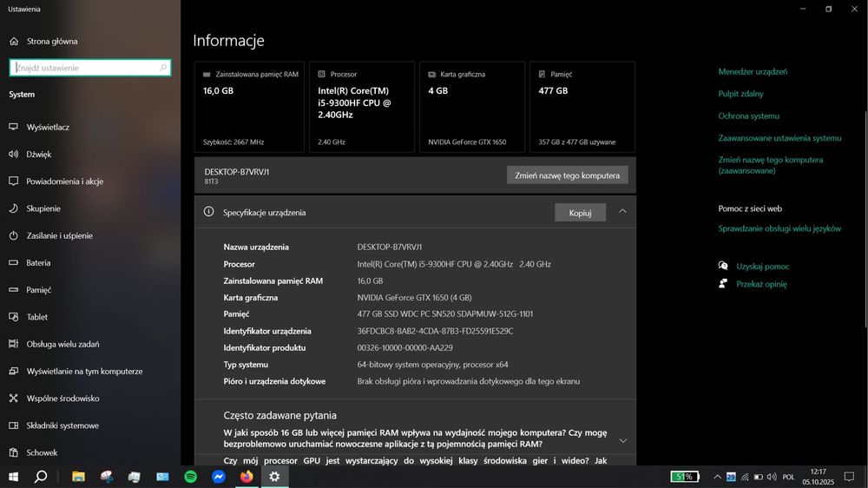This screenshot has width=868, height=488.
Task: Click the POL input language indicator
Action: [788, 477]
